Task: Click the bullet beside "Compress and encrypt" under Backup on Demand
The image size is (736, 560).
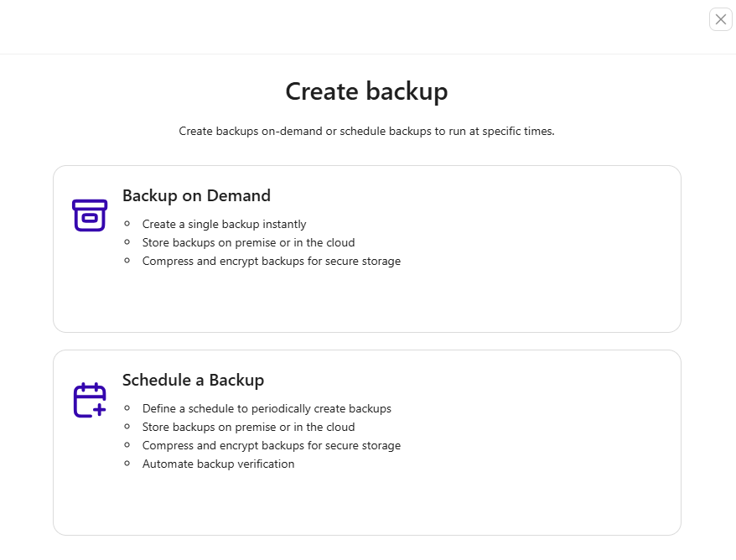Action: [x=127, y=261]
